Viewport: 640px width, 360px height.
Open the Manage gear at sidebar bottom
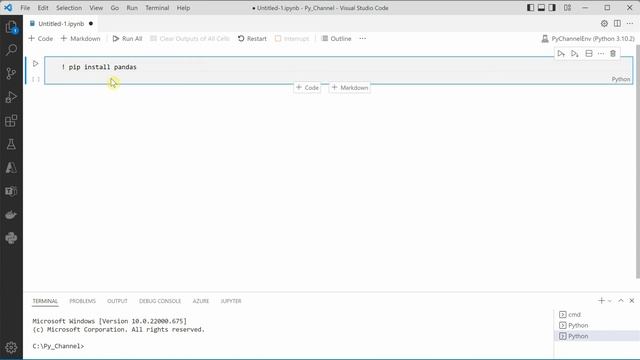tap(11, 347)
